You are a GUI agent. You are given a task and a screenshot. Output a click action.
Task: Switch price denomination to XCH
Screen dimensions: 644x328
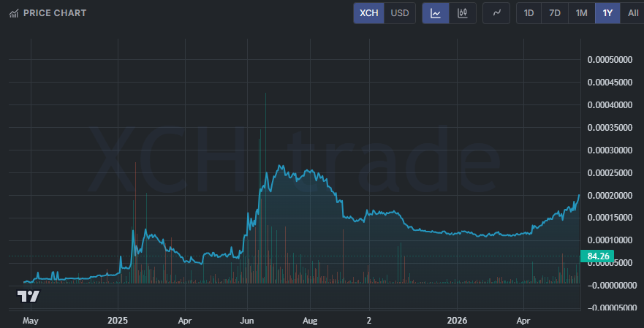[369, 13]
